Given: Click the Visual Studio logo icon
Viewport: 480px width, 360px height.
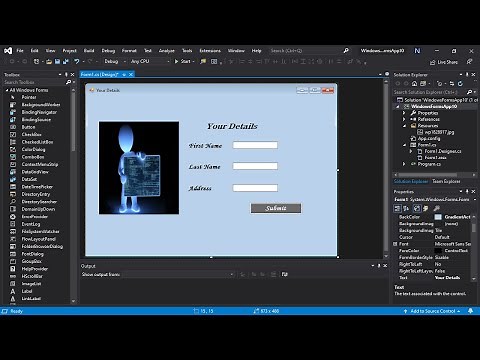Looking at the screenshot, I should click(8, 51).
